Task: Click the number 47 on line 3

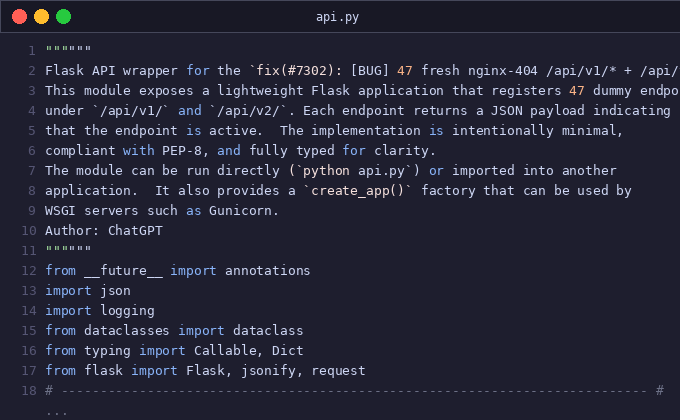Action: (577, 91)
